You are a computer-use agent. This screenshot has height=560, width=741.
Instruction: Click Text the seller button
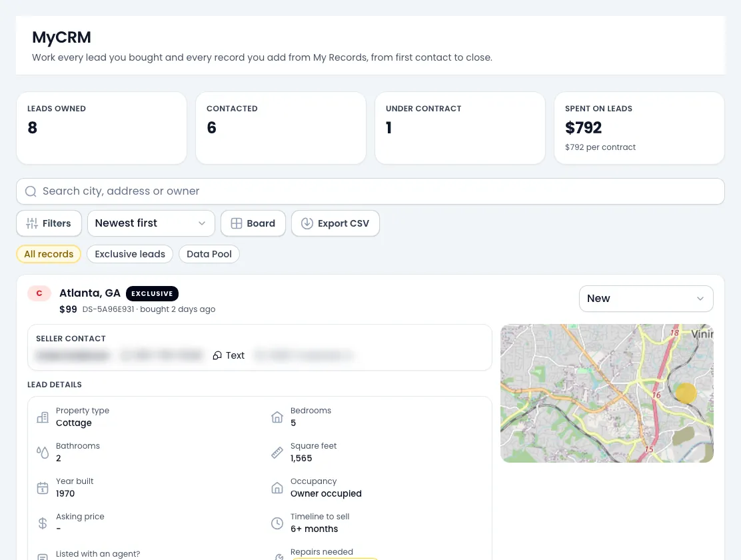click(229, 355)
